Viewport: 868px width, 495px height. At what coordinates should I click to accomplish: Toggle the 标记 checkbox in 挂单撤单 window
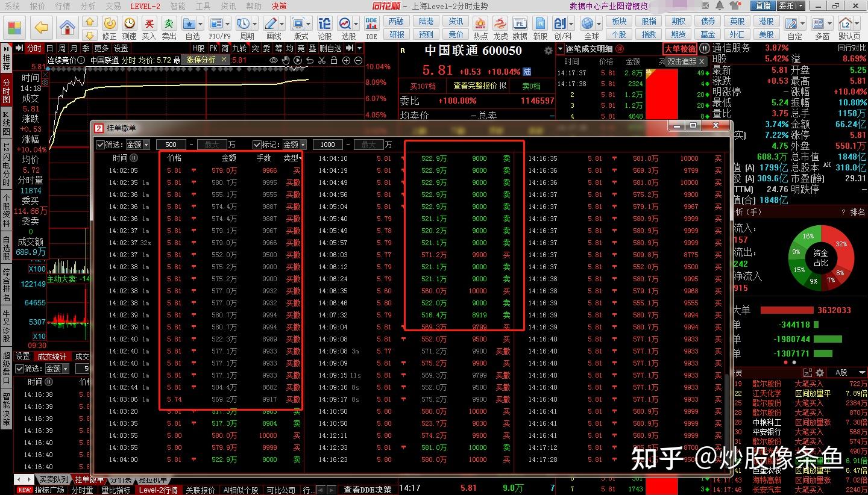click(257, 145)
